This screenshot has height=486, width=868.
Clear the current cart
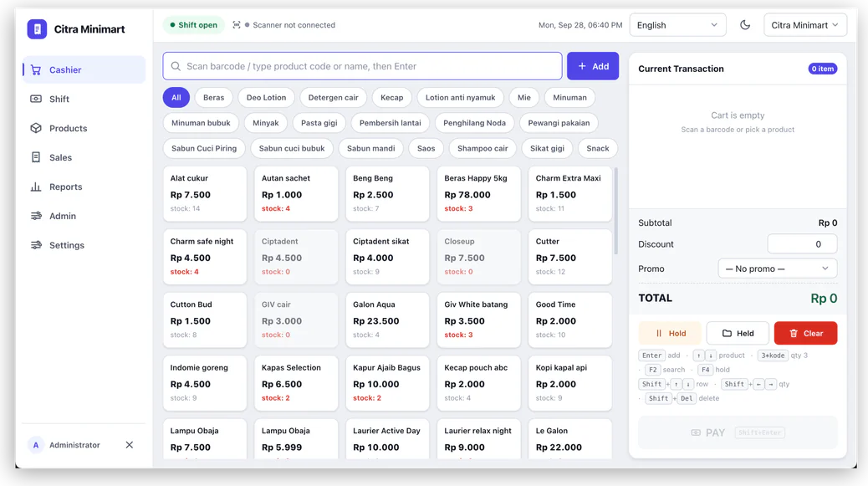805,333
